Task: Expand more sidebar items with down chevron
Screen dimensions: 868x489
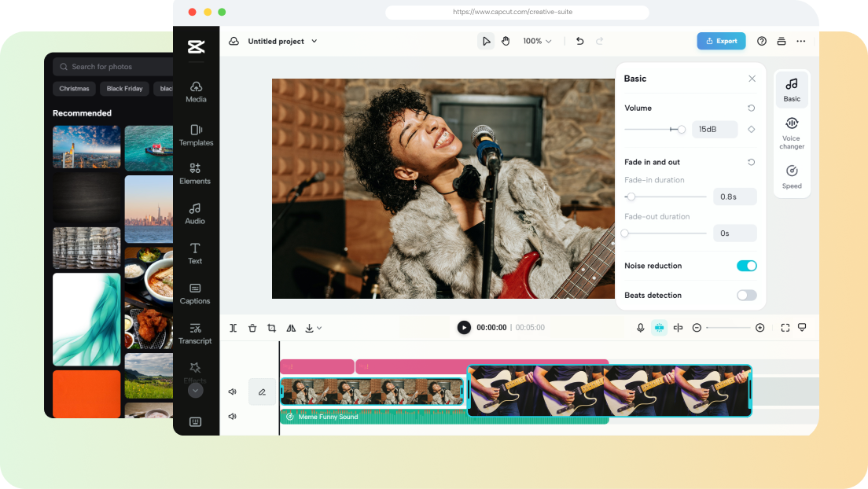Action: (196, 391)
